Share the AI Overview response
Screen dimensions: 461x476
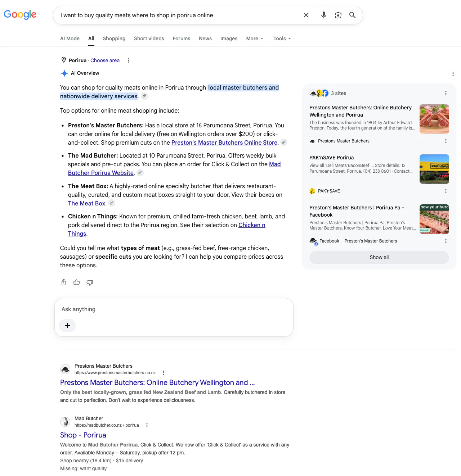pyautogui.click(x=64, y=282)
